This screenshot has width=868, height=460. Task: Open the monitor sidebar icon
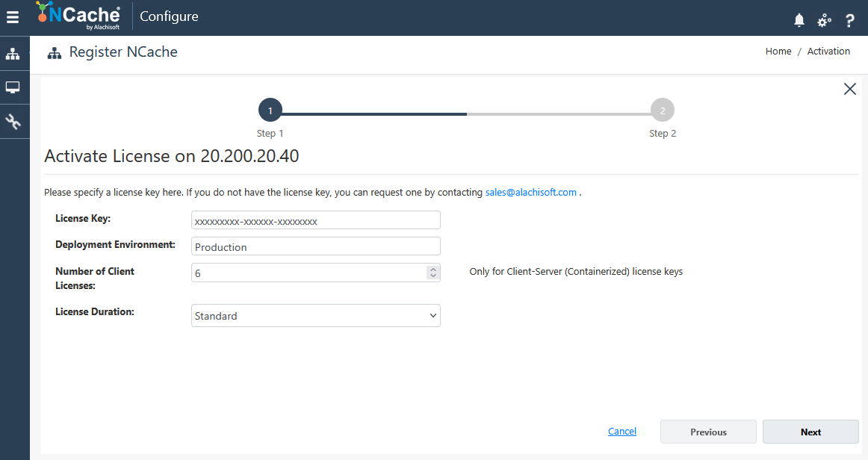[13, 87]
